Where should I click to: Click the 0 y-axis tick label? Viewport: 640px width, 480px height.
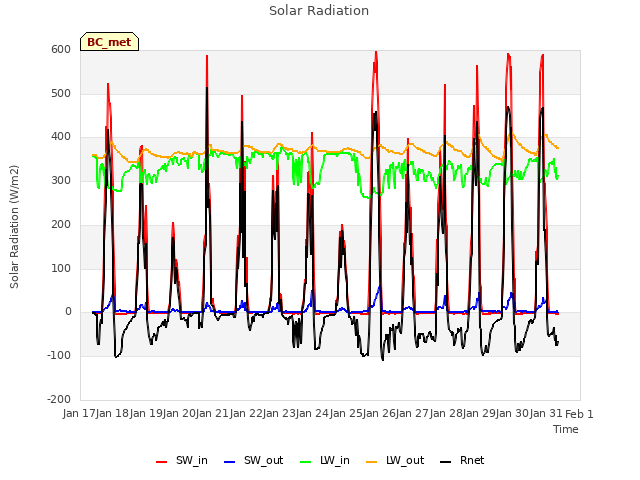pyautogui.click(x=68, y=312)
